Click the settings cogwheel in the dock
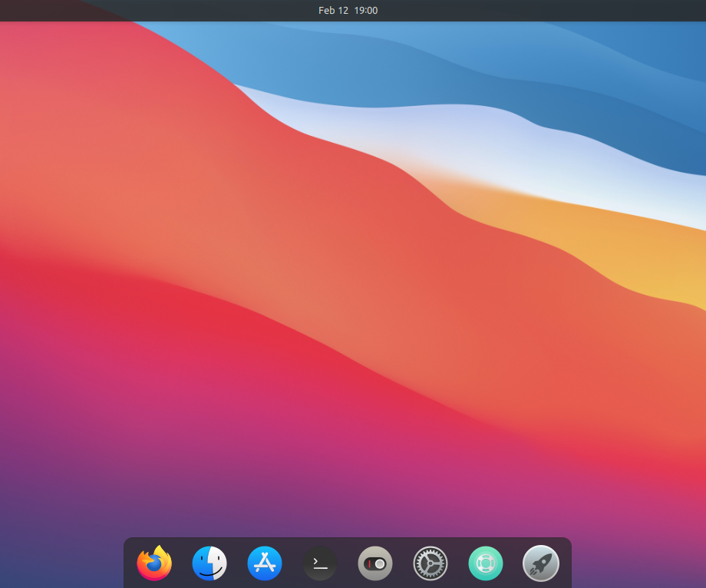706x588 pixels. pos(430,563)
